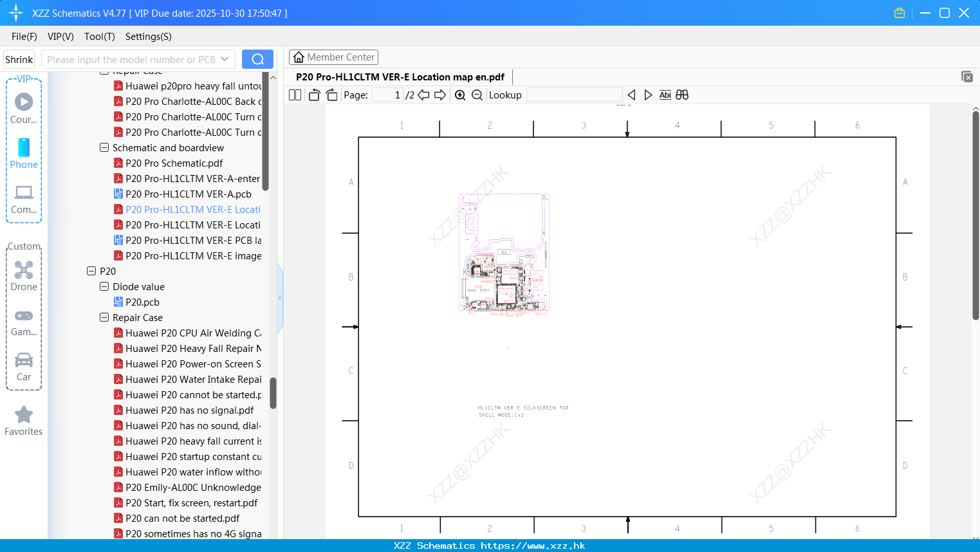Image resolution: width=980 pixels, height=552 pixels.
Task: Open the Favorites star icon
Action: click(24, 421)
